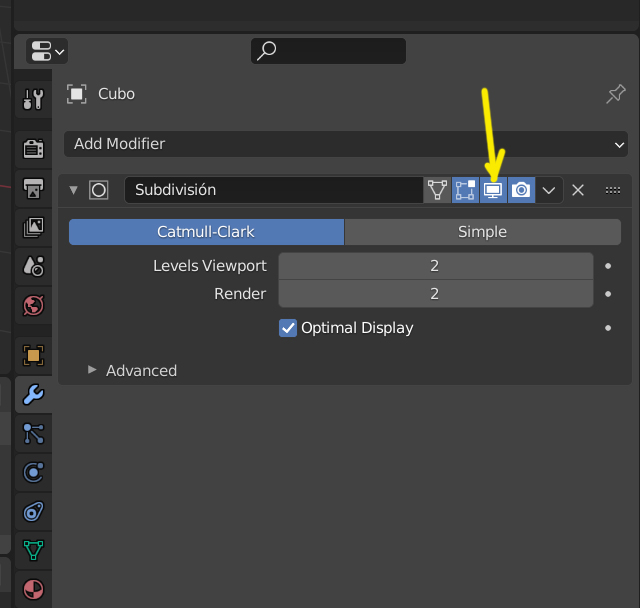Open the Physics properties tab icon

(33, 472)
